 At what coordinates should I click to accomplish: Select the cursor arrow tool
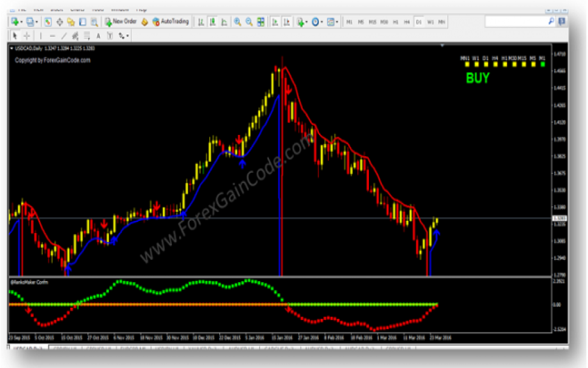click(15, 36)
